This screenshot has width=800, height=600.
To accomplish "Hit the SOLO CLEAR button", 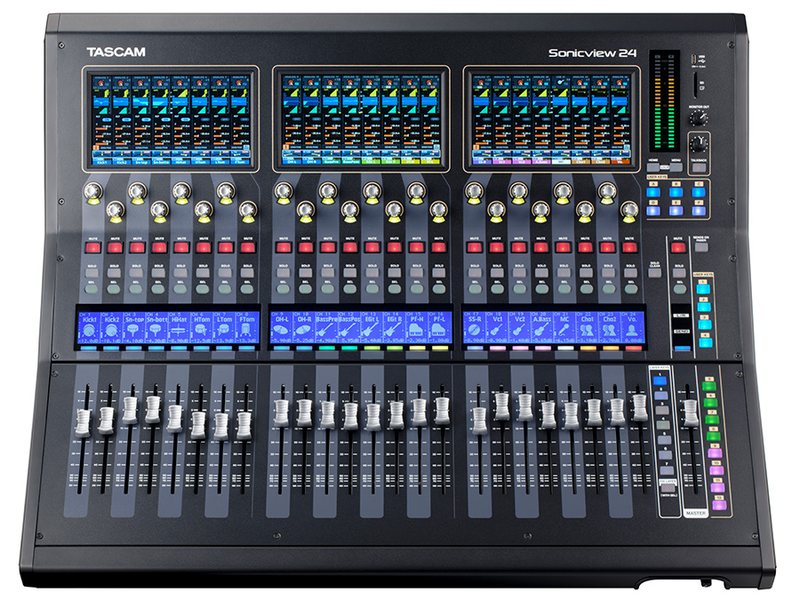I will [655, 273].
